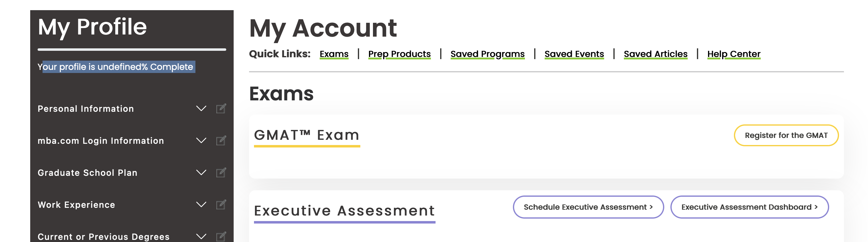The height and width of the screenshot is (242, 868).
Task: Expand Work Experience section chevron
Action: pos(201,204)
